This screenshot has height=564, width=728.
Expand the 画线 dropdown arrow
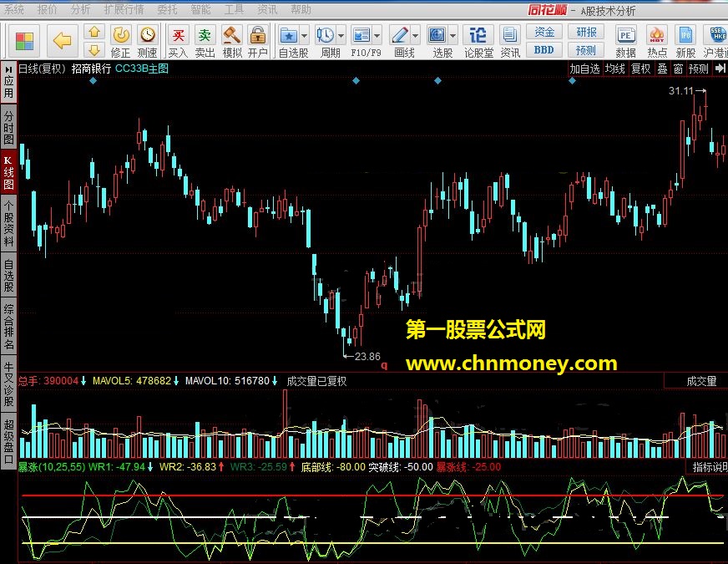[x=416, y=35]
